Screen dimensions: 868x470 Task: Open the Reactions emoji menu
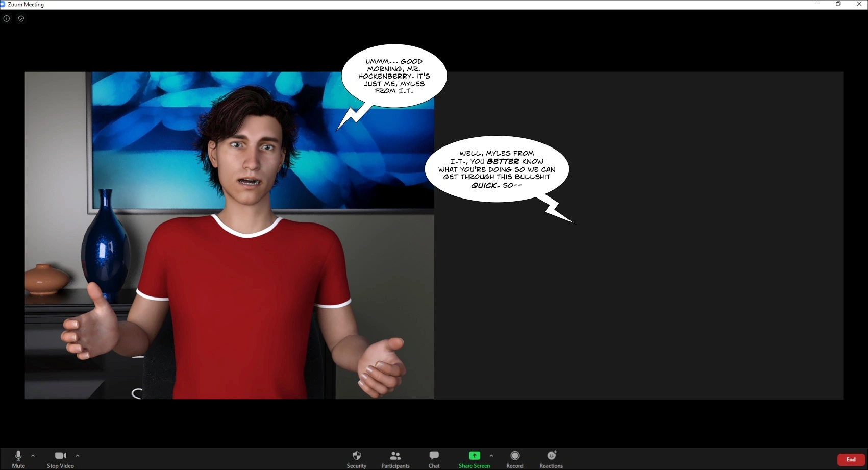coord(551,459)
